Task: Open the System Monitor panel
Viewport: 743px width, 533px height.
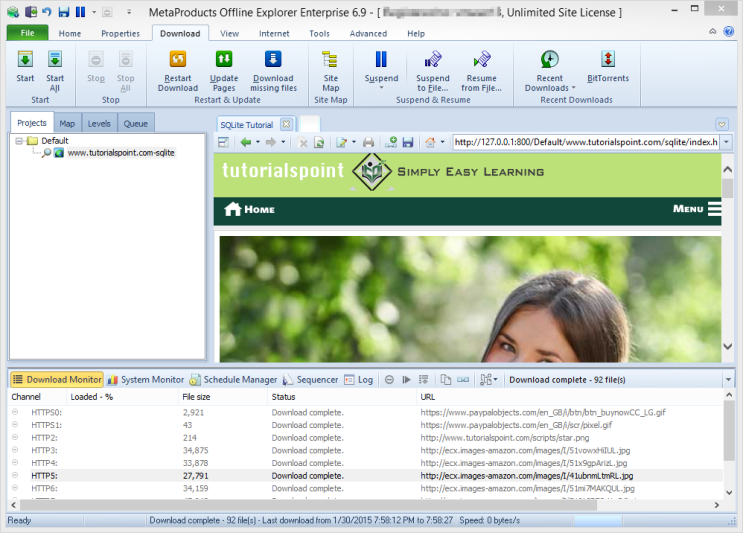Action: coord(146,379)
